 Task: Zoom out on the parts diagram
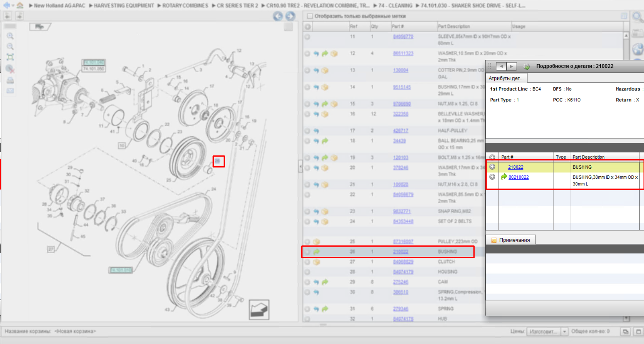click(10, 46)
